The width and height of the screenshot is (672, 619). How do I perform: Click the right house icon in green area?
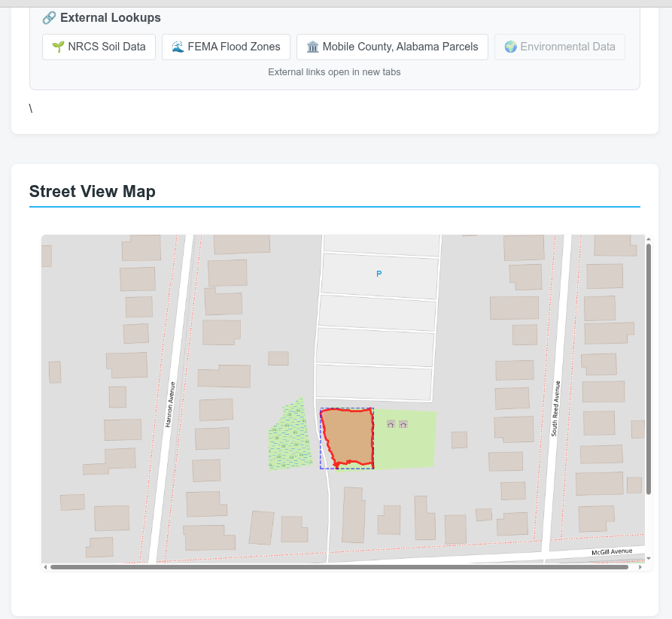(x=403, y=424)
